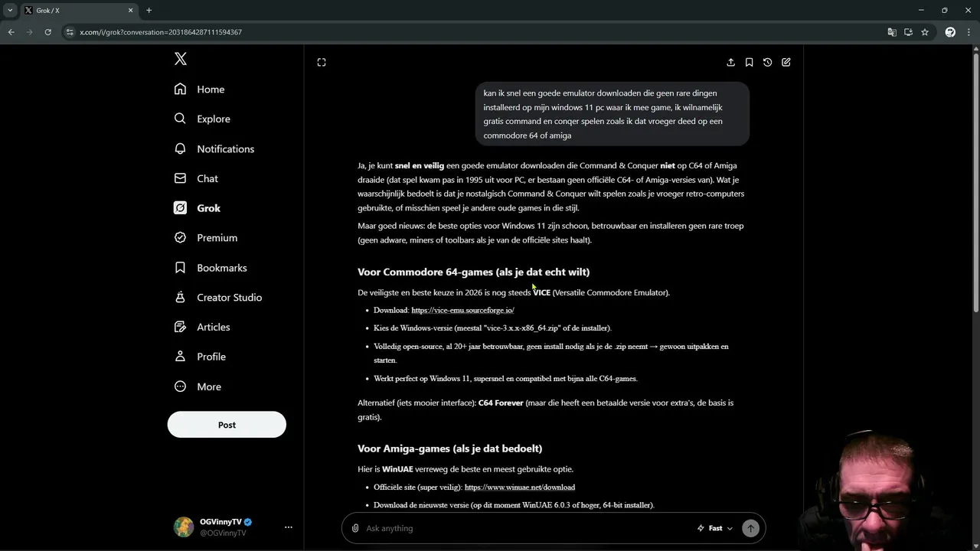Image resolution: width=980 pixels, height=551 pixels.
Task: Translate this page icon
Action: pyautogui.click(x=892, y=32)
